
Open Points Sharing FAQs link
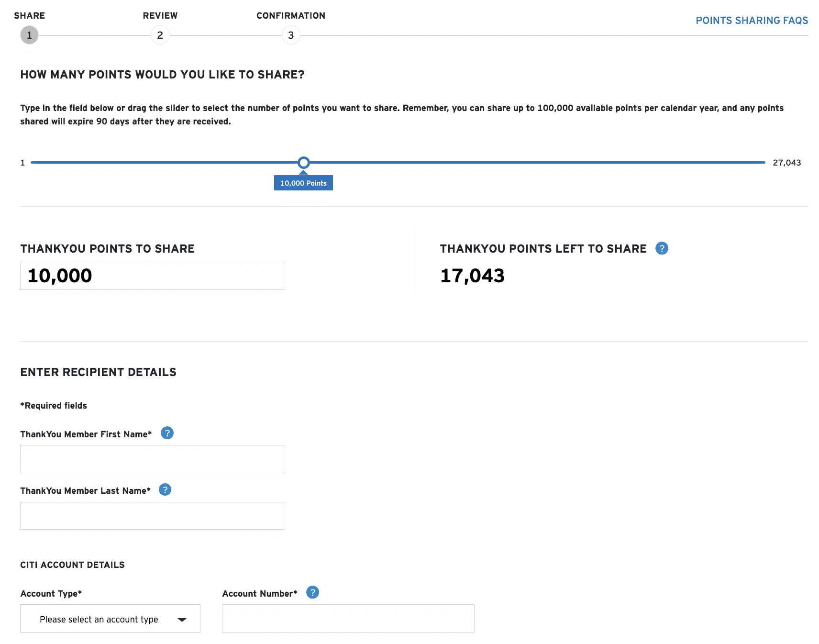pyautogui.click(x=752, y=21)
